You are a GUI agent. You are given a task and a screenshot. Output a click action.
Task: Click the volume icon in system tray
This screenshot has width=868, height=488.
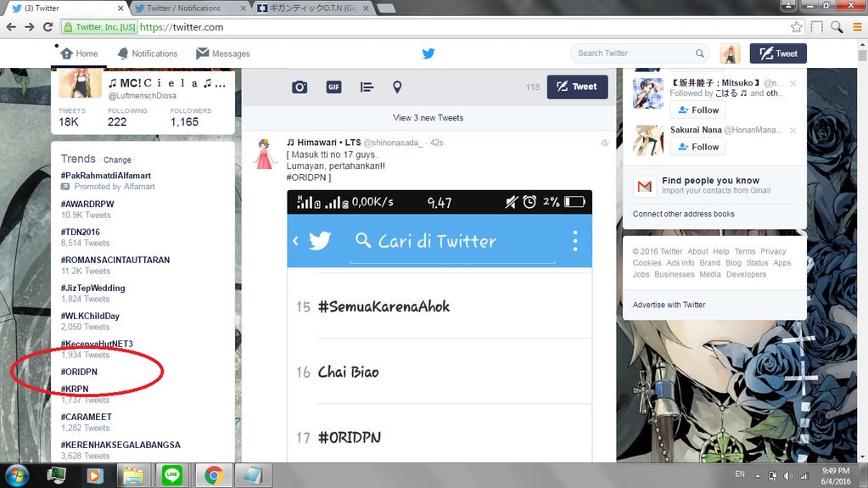(x=787, y=476)
